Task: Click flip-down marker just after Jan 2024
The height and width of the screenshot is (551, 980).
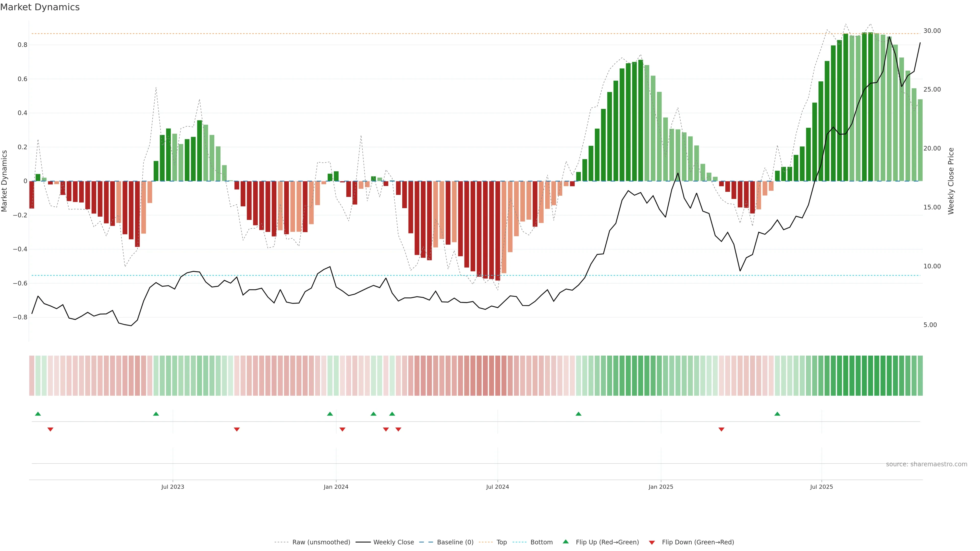Action: tap(342, 429)
